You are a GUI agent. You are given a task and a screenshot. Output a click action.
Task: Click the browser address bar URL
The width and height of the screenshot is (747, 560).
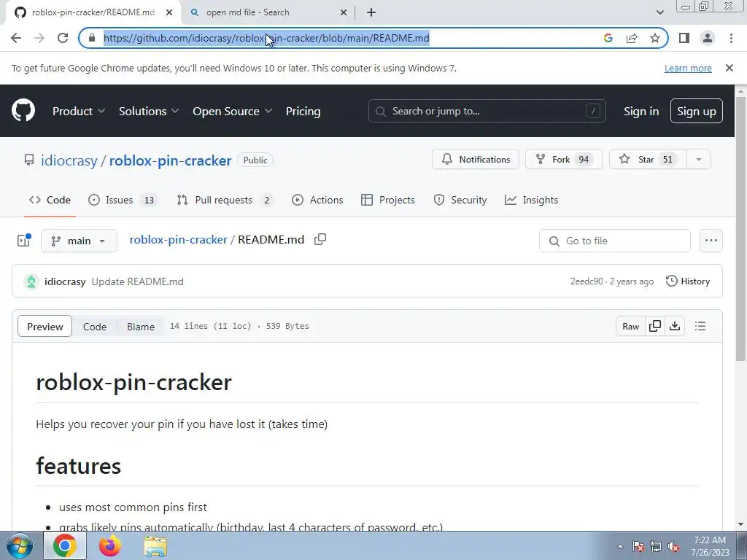click(266, 38)
